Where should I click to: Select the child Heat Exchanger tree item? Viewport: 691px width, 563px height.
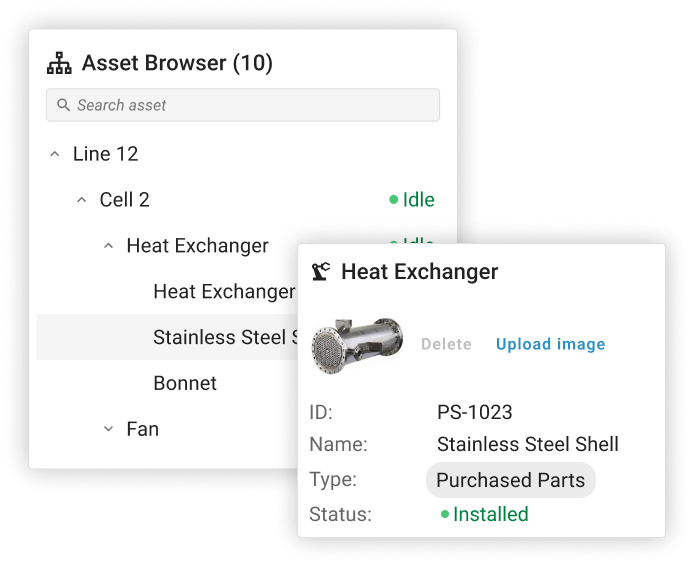pyautogui.click(x=224, y=291)
